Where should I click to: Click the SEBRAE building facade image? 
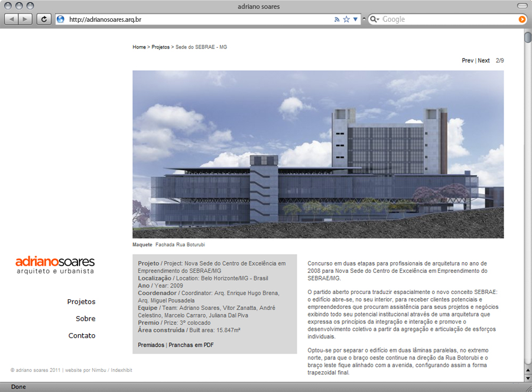(318, 154)
